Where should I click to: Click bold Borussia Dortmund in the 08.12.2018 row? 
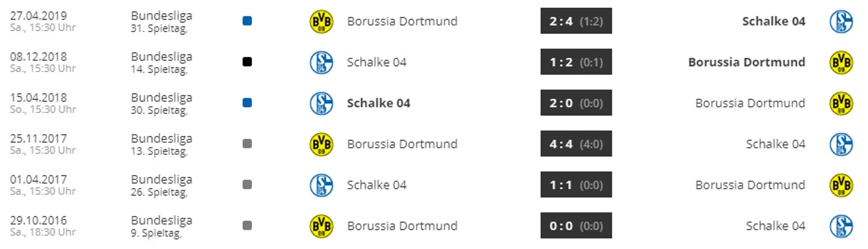click(x=747, y=62)
